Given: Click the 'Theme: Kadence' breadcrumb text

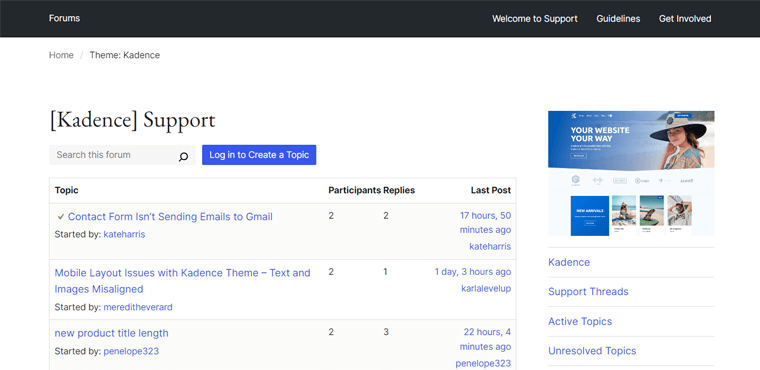Looking at the screenshot, I should tap(125, 55).
